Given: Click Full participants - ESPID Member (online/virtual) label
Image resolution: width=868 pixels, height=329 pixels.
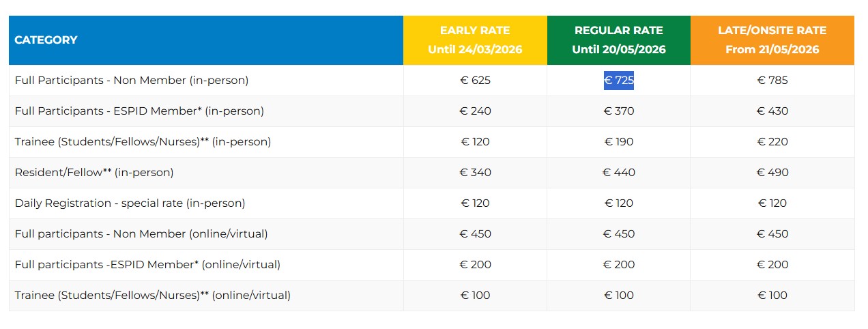Looking at the screenshot, I should tap(147, 265).
